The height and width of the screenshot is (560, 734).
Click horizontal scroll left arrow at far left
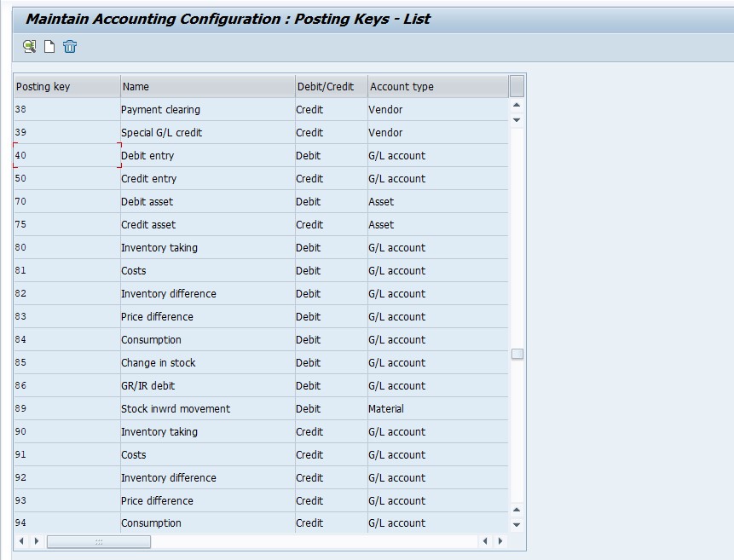(21, 541)
